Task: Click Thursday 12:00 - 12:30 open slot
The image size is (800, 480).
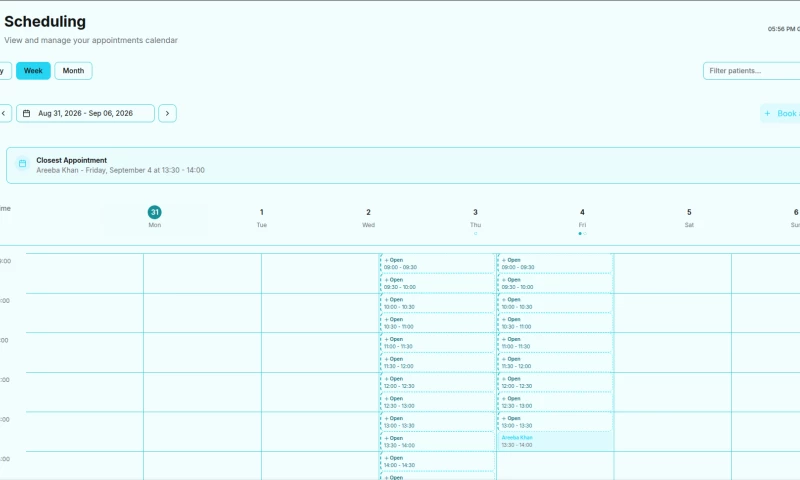Action: (437, 382)
